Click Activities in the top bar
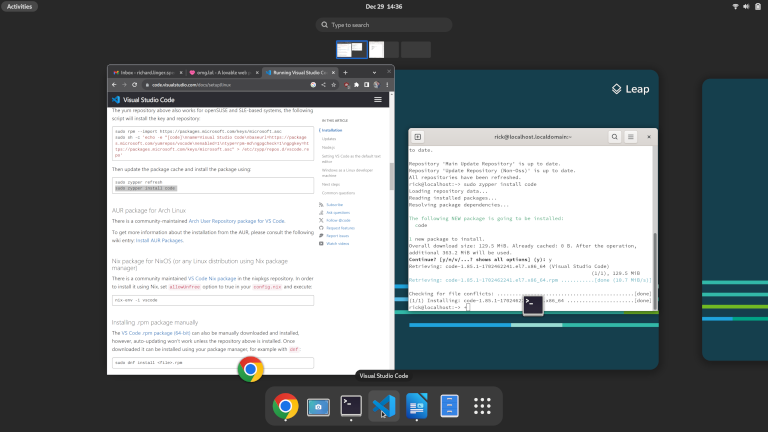 [20, 6]
